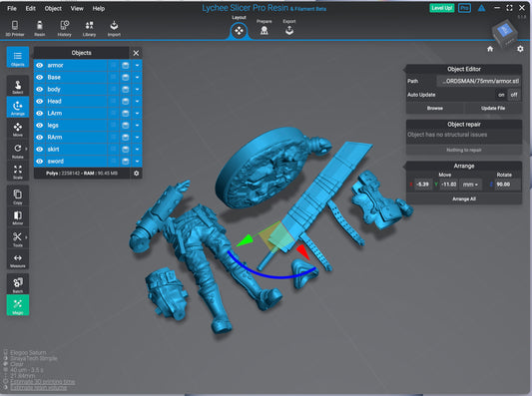
Task: Use the Mirror tool
Action: coord(18,217)
